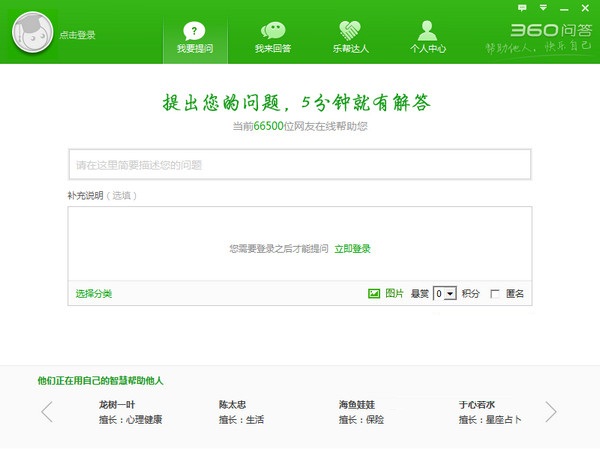Open the title bar dropdown menu icon
Viewport: 600px width, 450px height.
point(543,7)
